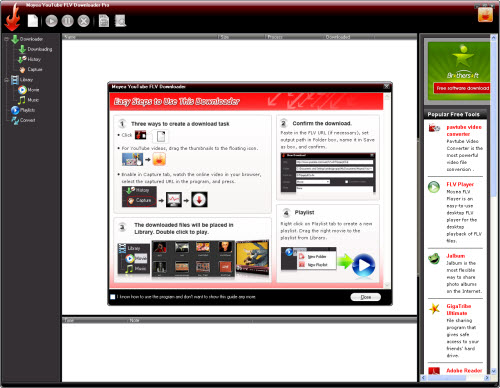Start download with the play toolbar button
Viewport: 500px width, 388px height.
tap(51, 21)
